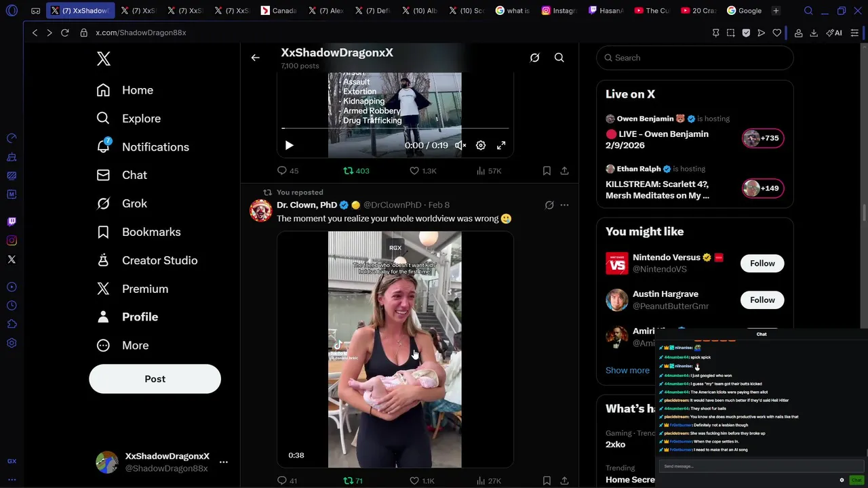This screenshot has height=488, width=868.
Task: Switch to the HasanAbi Twitch tab
Action: coord(606,11)
